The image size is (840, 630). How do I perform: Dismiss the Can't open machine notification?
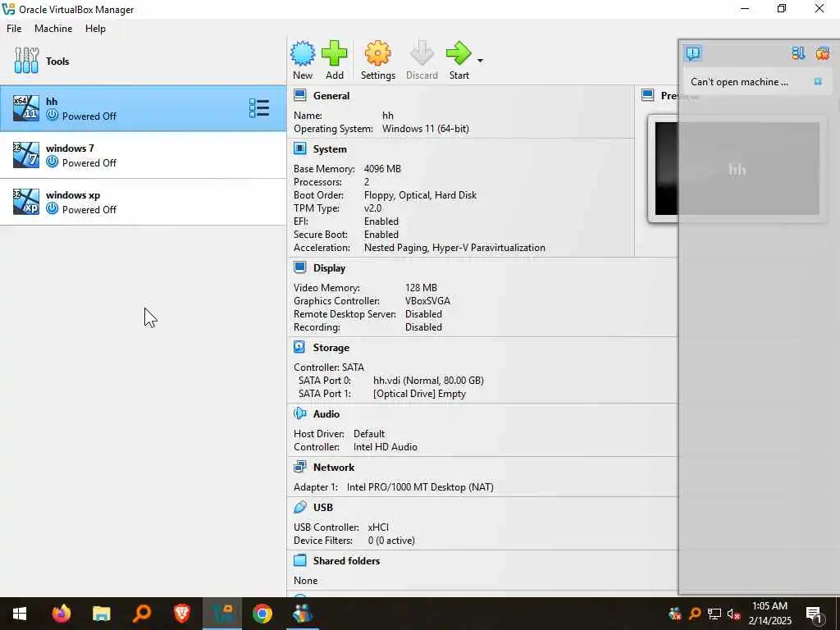pyautogui.click(x=818, y=81)
